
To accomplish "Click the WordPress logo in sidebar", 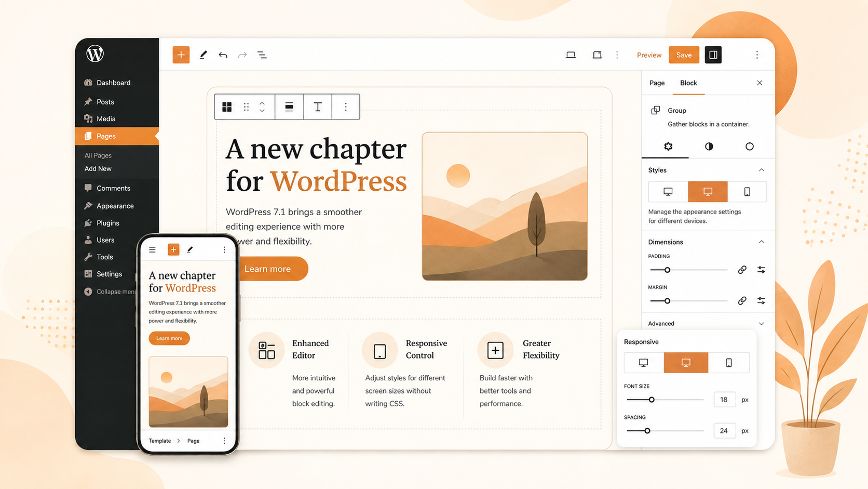I will click(x=95, y=54).
